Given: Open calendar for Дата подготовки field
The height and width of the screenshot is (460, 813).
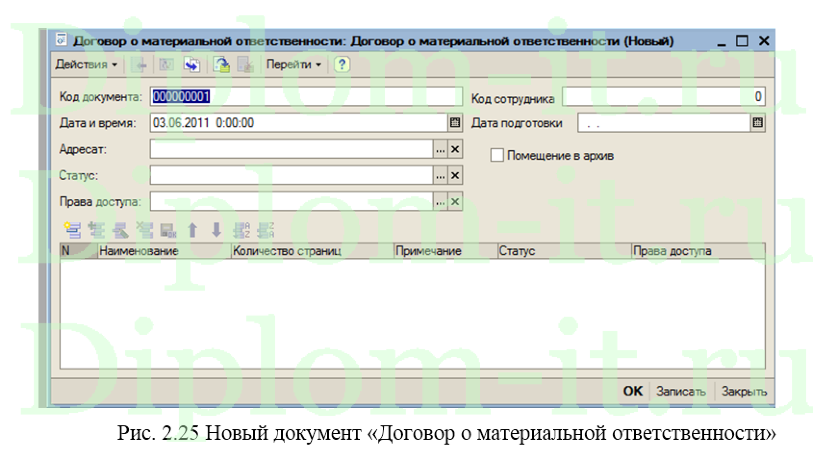Looking at the screenshot, I should pos(758,123).
